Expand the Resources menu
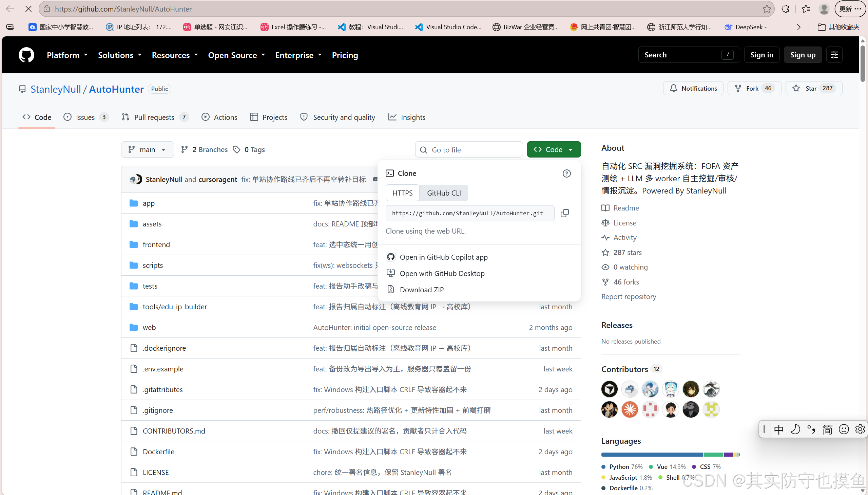 [175, 55]
